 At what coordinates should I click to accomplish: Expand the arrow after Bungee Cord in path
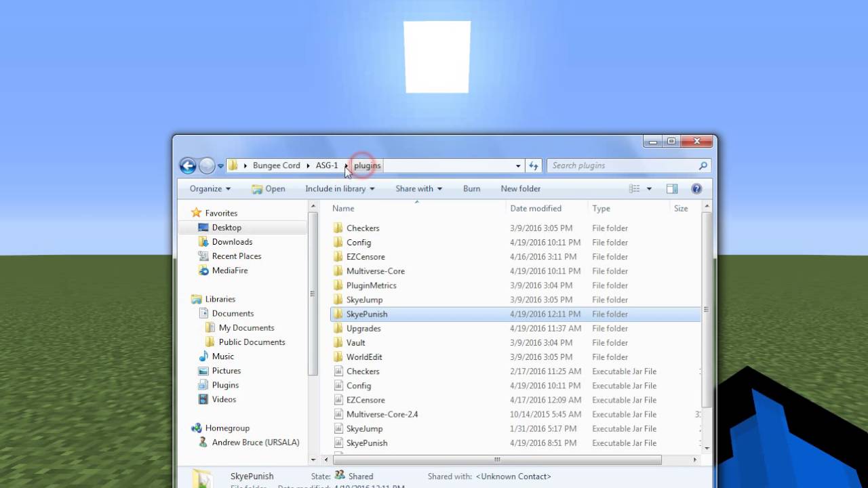pyautogui.click(x=308, y=165)
